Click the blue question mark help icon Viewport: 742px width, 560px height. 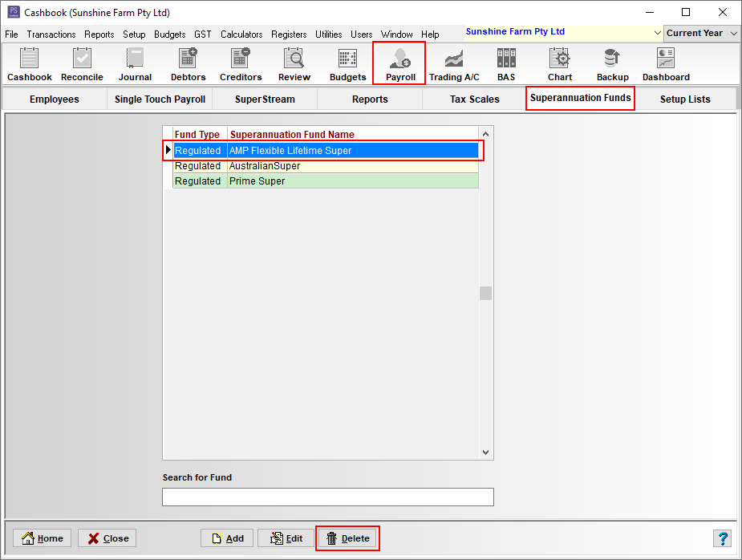pyautogui.click(x=723, y=538)
